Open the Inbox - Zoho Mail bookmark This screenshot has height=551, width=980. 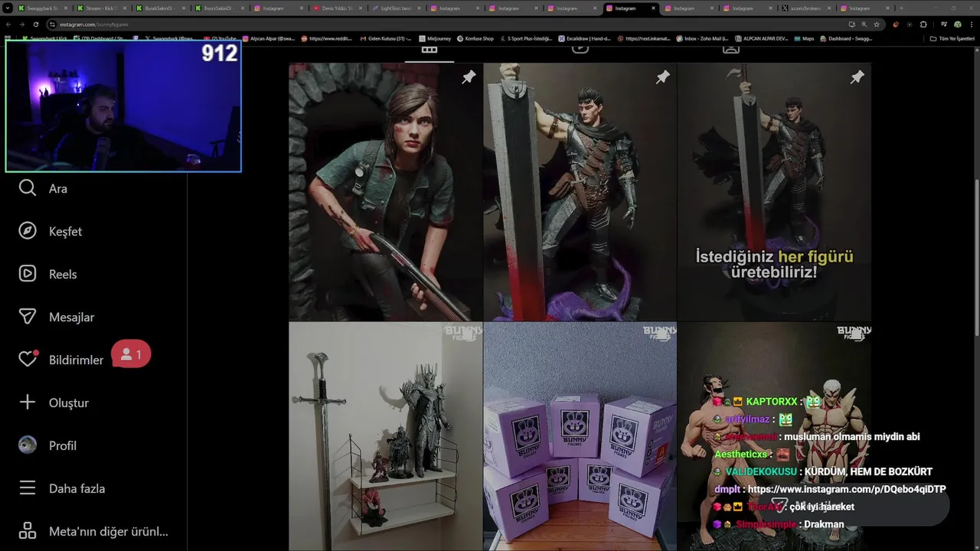point(702,38)
